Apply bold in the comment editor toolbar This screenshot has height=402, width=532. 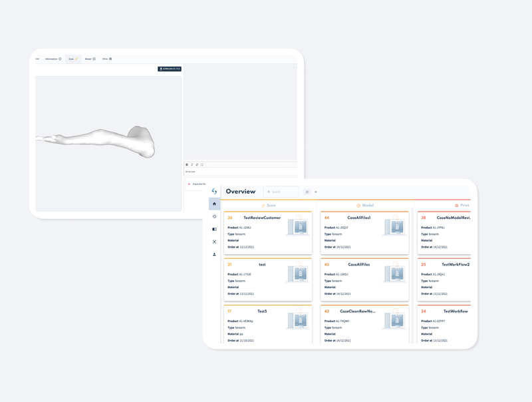click(x=187, y=164)
